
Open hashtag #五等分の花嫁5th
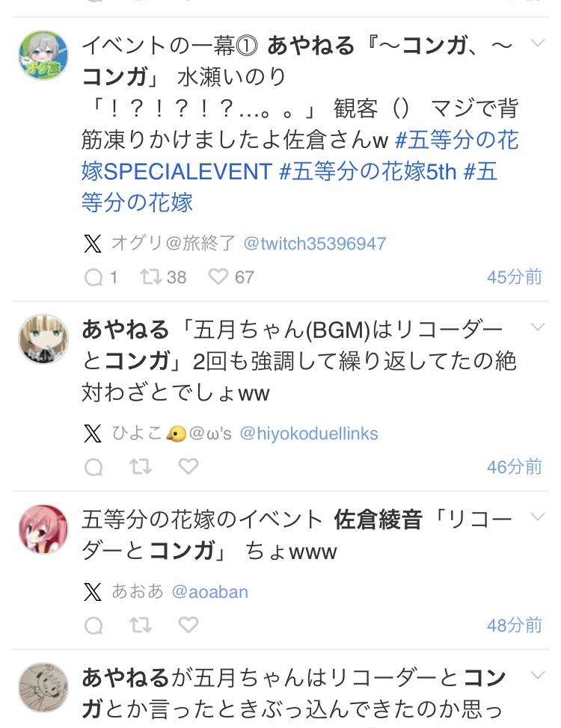pyautogui.click(x=368, y=171)
